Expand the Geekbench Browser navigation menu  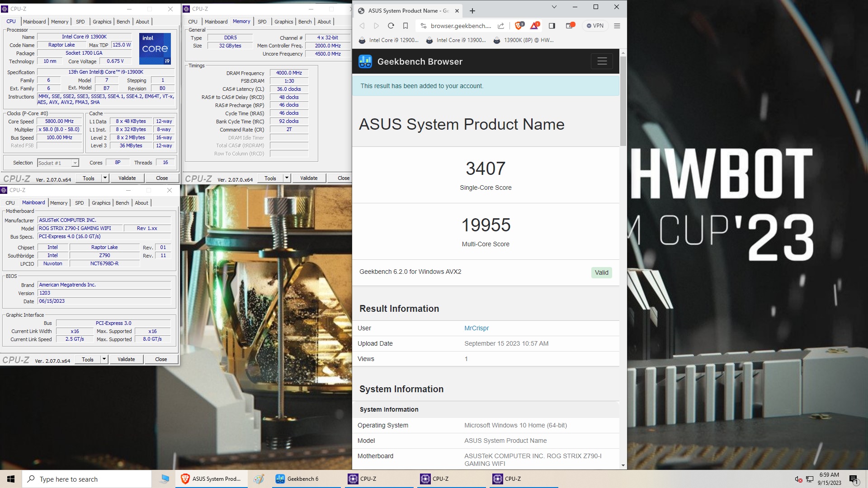click(x=602, y=61)
